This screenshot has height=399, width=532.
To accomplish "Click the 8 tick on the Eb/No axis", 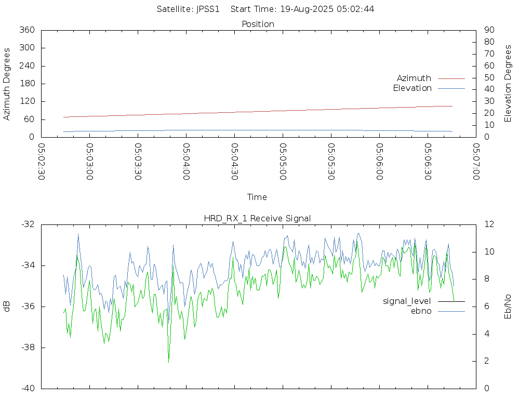I will pos(487,279).
